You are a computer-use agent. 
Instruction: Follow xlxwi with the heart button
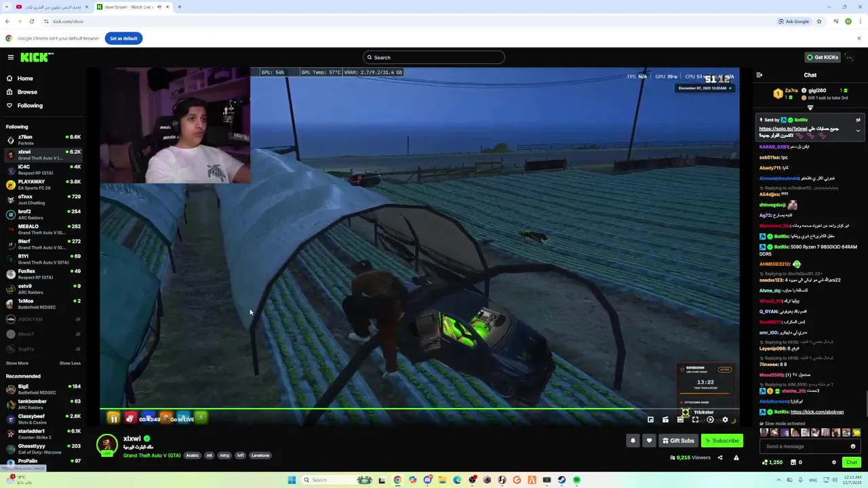[649, 441]
